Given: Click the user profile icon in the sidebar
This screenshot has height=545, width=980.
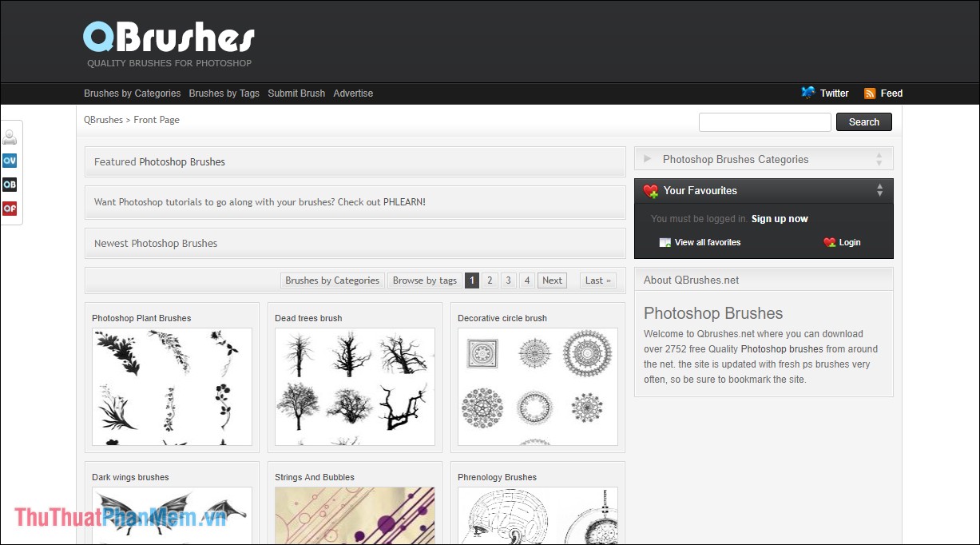Looking at the screenshot, I should click(10, 137).
